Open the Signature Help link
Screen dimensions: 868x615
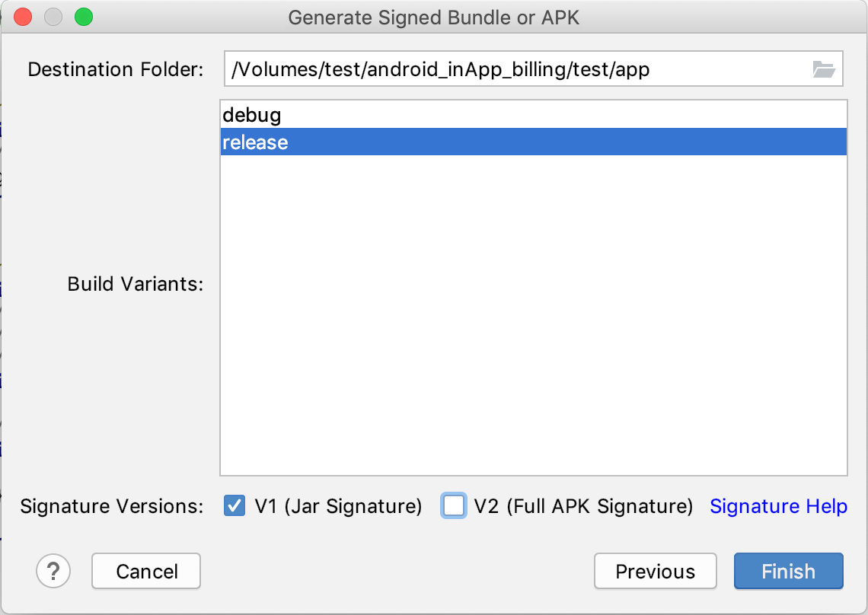pos(778,506)
